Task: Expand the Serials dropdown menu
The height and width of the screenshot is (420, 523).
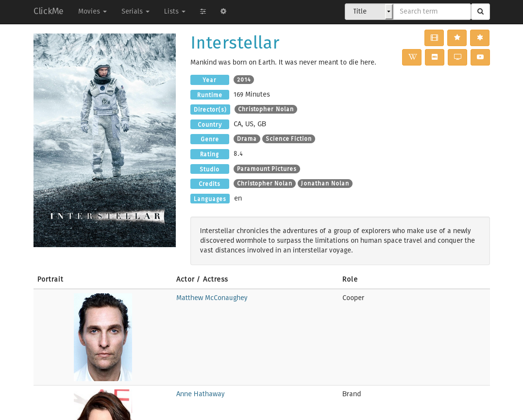Action: tap(135, 12)
